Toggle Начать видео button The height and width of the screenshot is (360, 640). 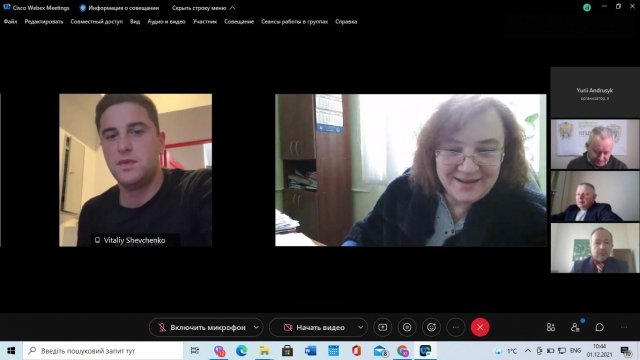[x=313, y=327]
